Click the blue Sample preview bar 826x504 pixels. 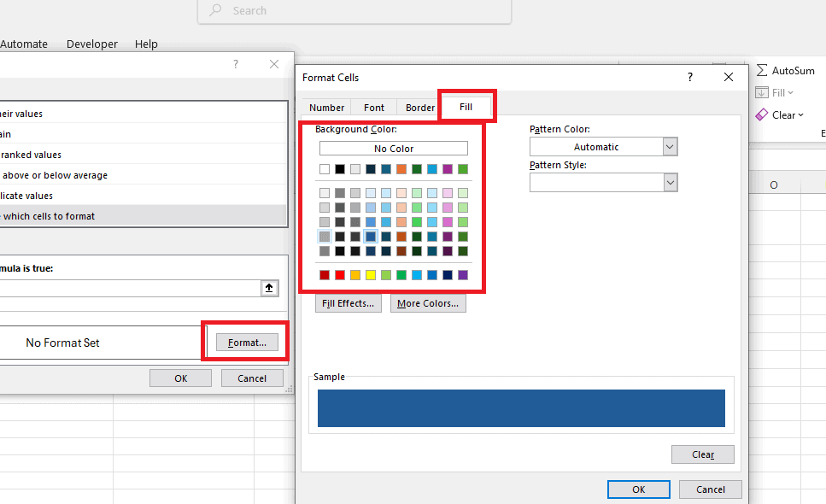pos(521,408)
